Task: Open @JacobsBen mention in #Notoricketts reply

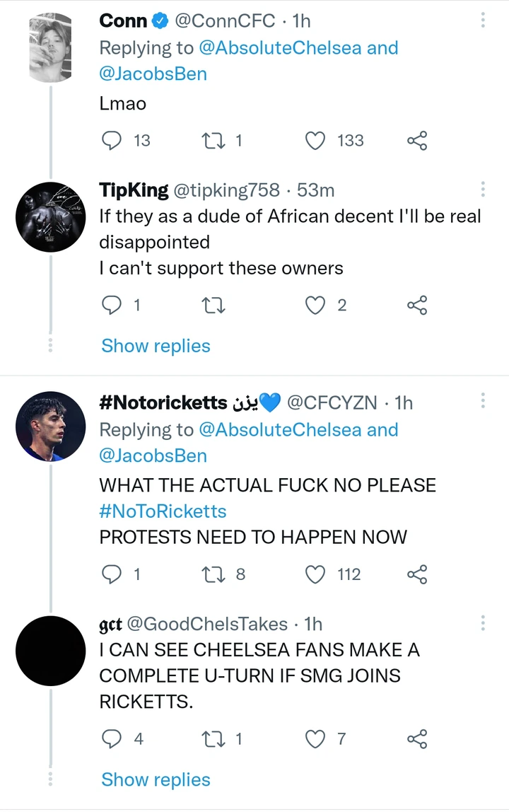Action: pyautogui.click(x=153, y=456)
